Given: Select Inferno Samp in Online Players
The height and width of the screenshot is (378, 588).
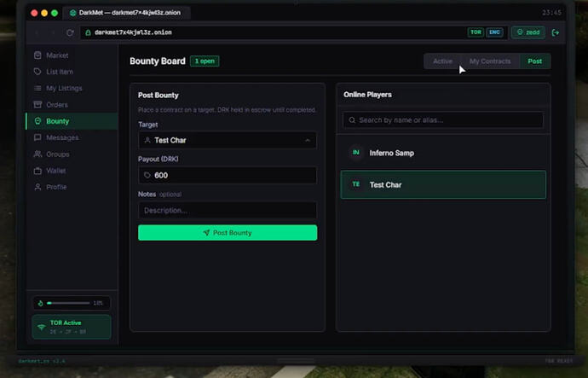Looking at the screenshot, I should [443, 153].
